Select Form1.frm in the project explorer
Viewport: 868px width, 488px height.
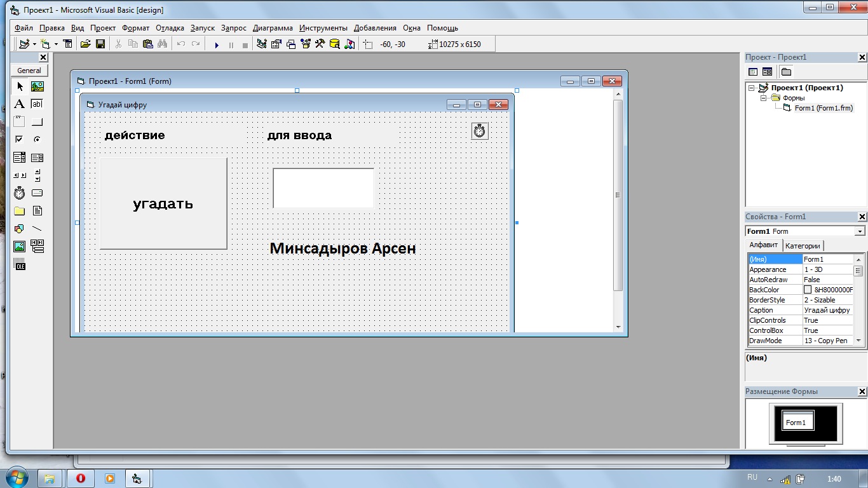tap(824, 108)
